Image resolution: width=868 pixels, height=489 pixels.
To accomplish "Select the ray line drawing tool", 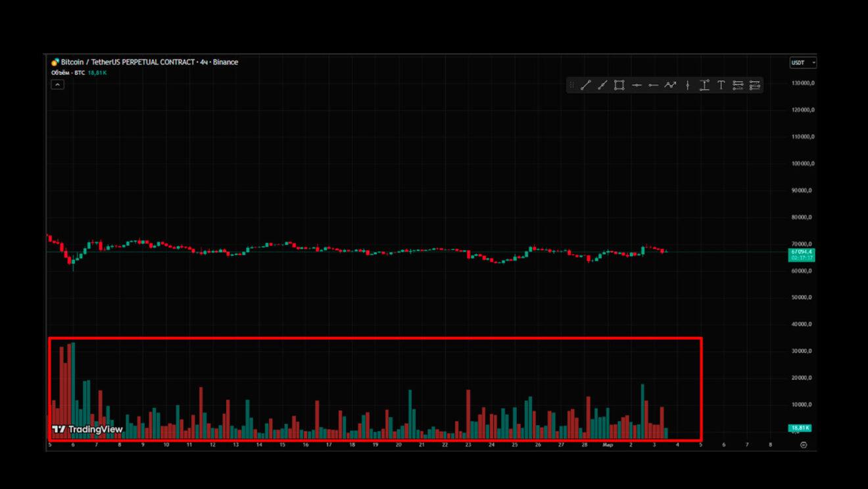I will click(x=602, y=85).
